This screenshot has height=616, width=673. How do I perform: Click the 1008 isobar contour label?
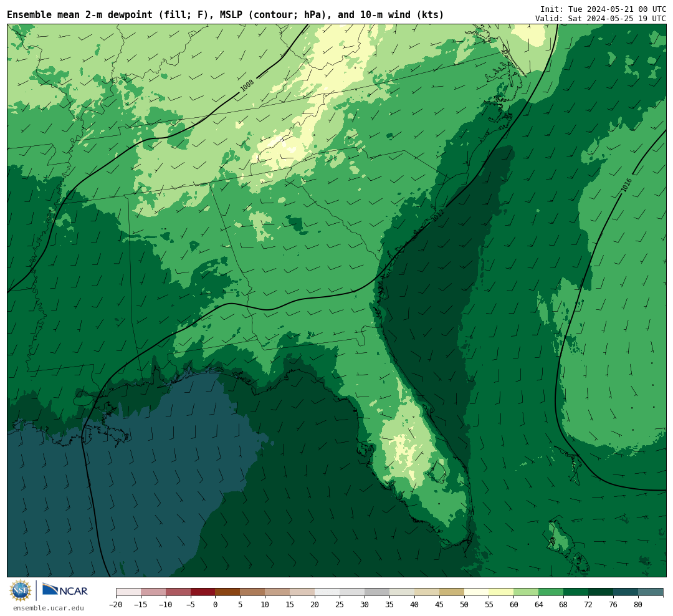pyautogui.click(x=247, y=85)
